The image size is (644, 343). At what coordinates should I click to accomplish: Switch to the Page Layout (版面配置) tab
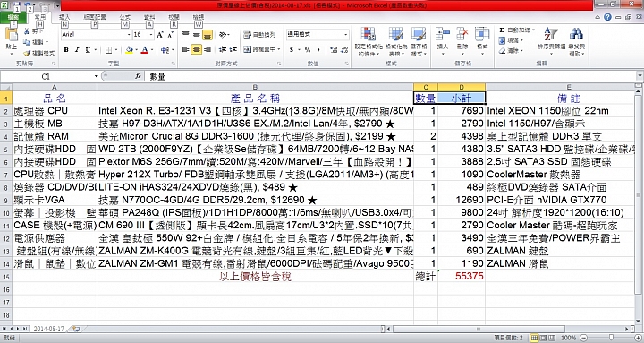tap(95, 17)
